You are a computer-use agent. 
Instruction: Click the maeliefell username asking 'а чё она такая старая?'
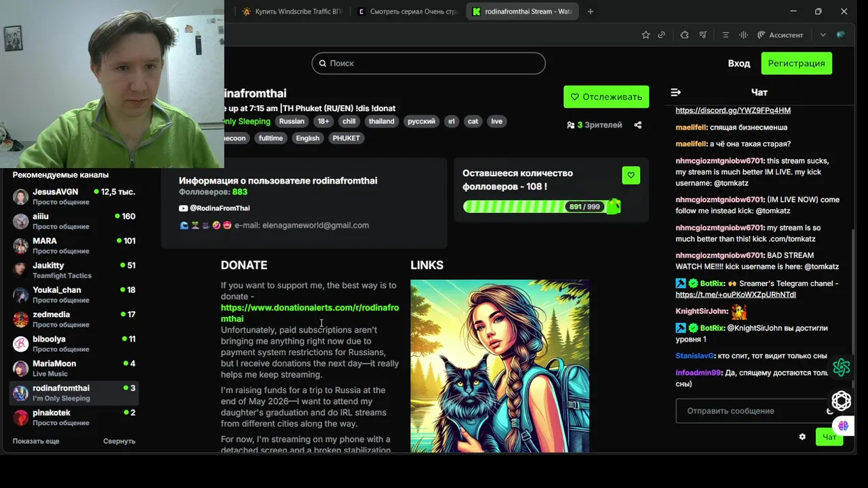click(691, 144)
